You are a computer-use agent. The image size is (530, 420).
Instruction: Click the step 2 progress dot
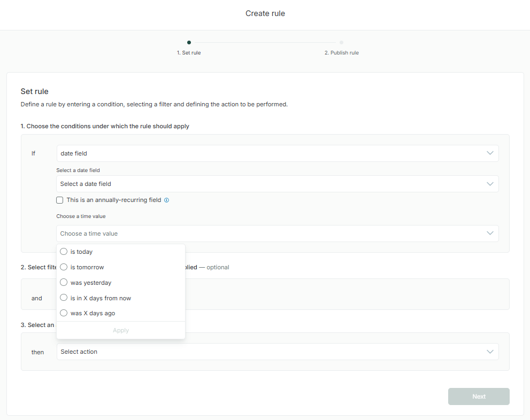click(341, 42)
